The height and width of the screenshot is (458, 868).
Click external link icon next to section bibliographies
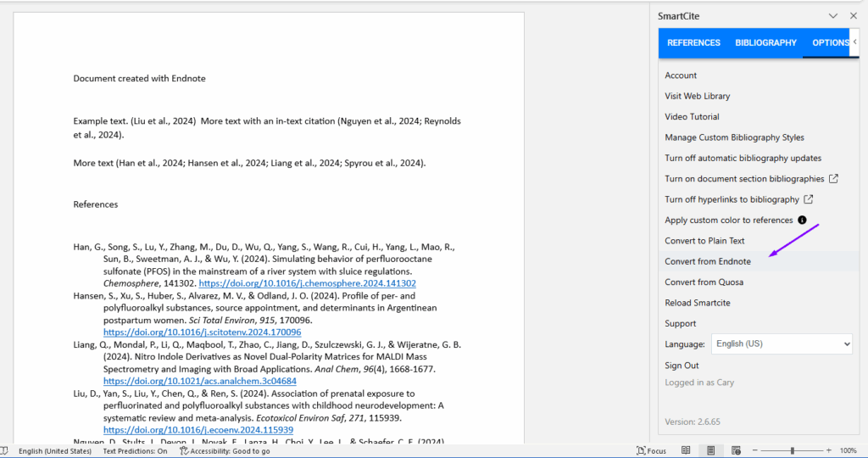[x=833, y=179]
